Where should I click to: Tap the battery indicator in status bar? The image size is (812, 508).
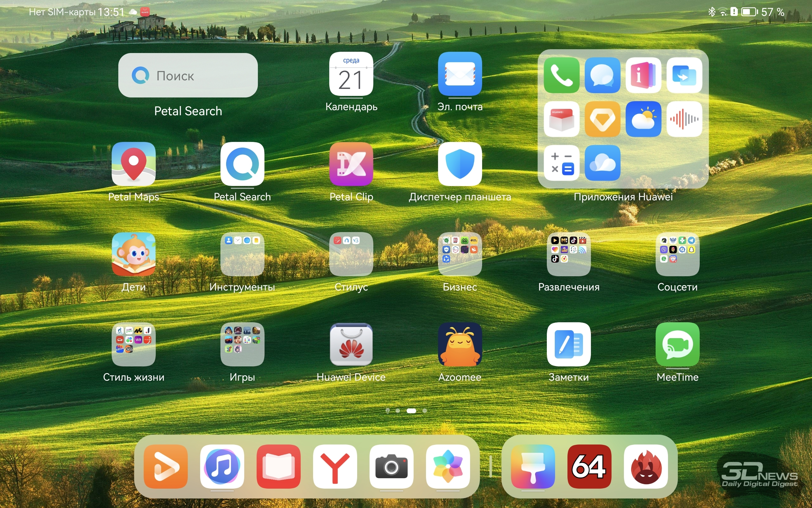click(749, 12)
